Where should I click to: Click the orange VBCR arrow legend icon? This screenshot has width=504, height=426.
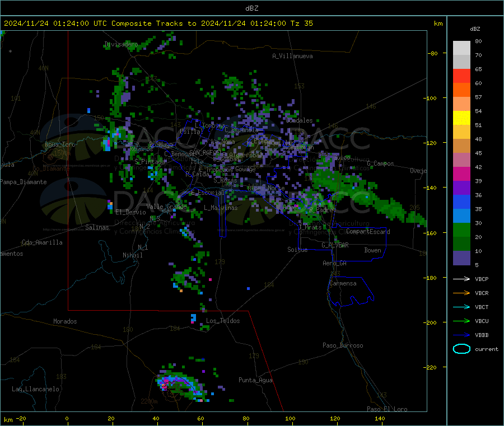click(x=461, y=293)
